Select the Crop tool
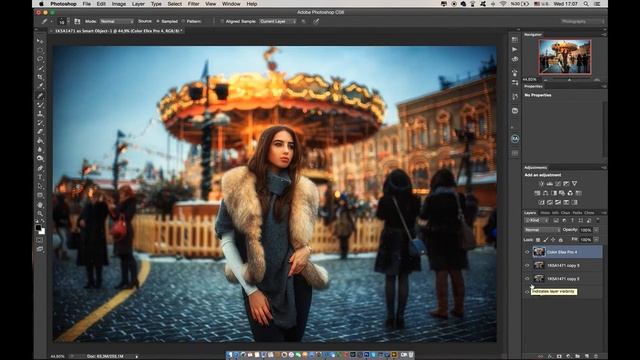The width and height of the screenshot is (640, 360). [40, 77]
